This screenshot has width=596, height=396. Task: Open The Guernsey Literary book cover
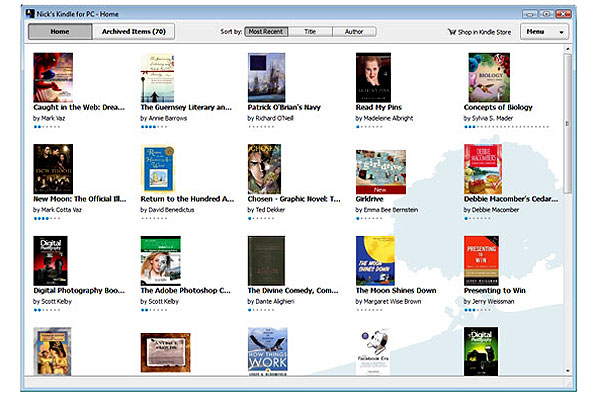tap(157, 77)
